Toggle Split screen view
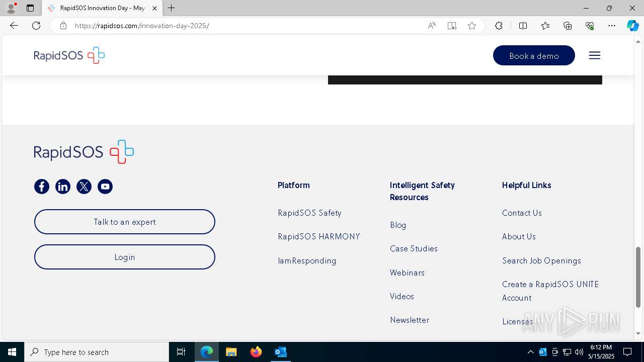644x362 pixels. click(x=523, y=26)
